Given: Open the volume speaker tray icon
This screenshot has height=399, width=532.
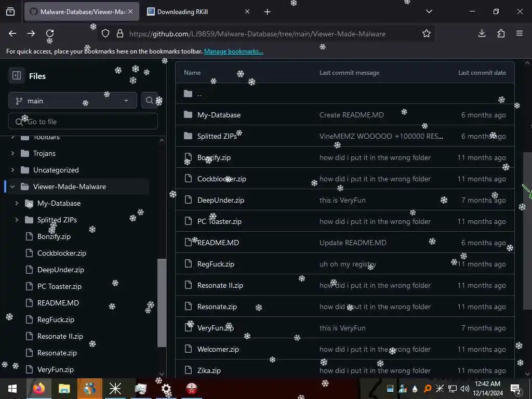Looking at the screenshot, I should click(x=464, y=389).
